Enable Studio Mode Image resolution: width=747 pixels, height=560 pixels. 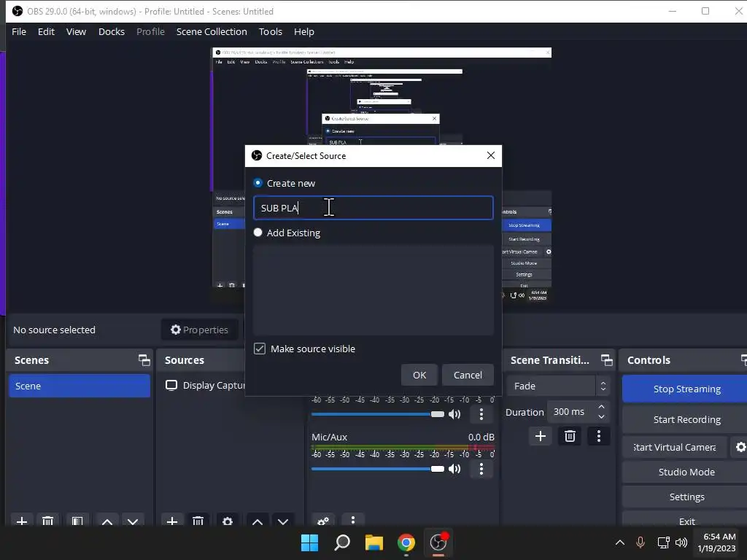(686, 472)
